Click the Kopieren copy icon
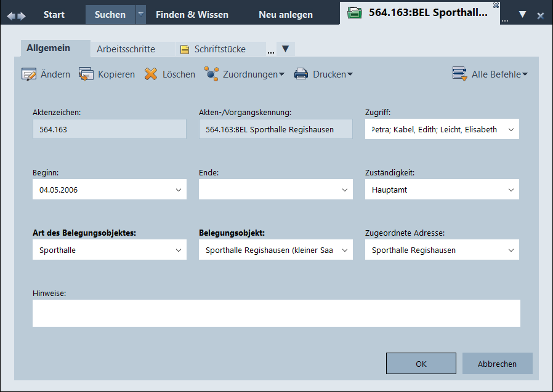This screenshot has width=553, height=392. pyautogui.click(x=86, y=74)
